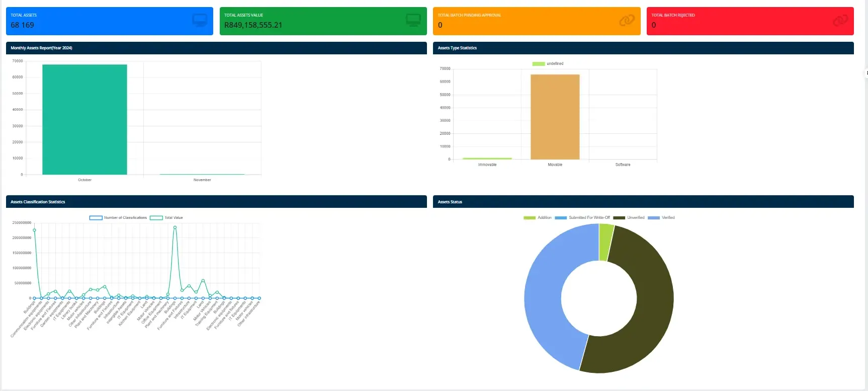Hide the 'Addition' status in donut legend
The image size is (868, 391).
tap(537, 218)
